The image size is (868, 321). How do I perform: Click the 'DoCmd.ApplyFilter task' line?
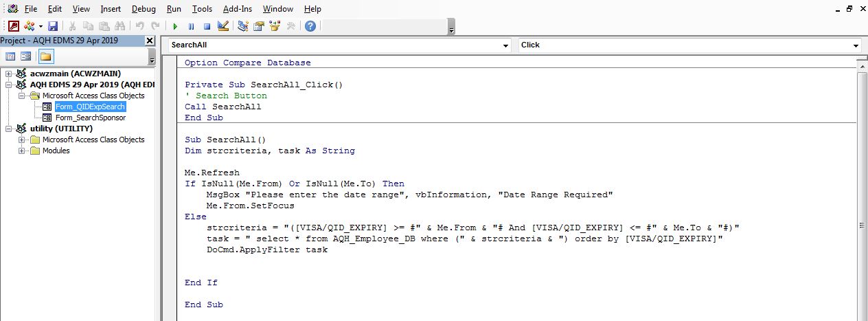(267, 250)
